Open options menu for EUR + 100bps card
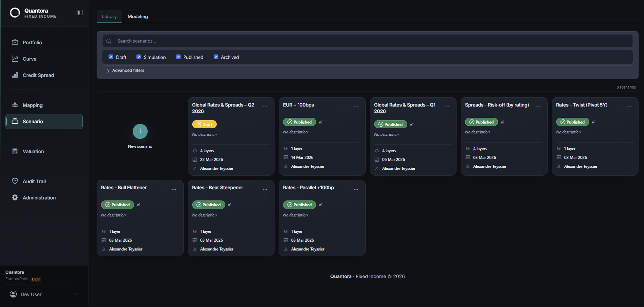644x307 pixels. (x=356, y=107)
